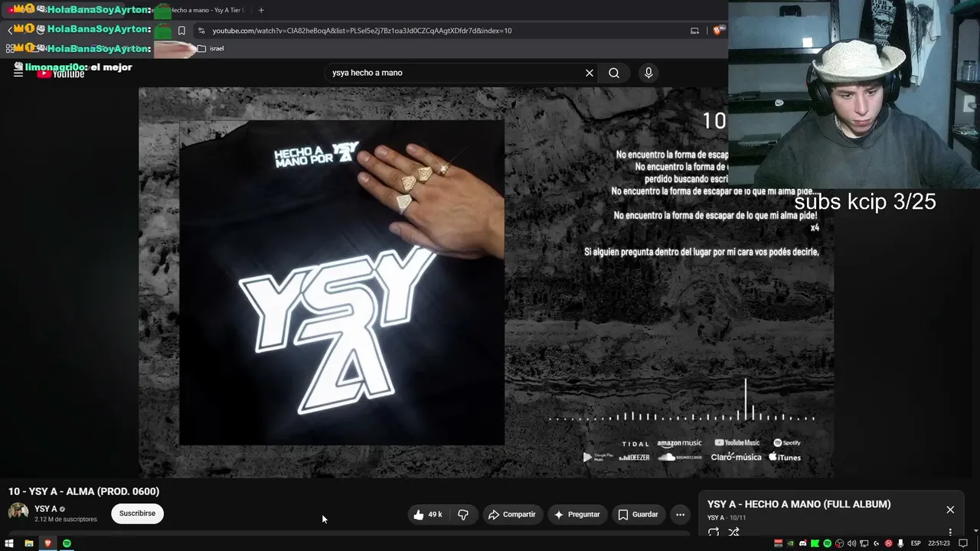
Task: Open more actions menu beside Guardar
Action: point(680,515)
